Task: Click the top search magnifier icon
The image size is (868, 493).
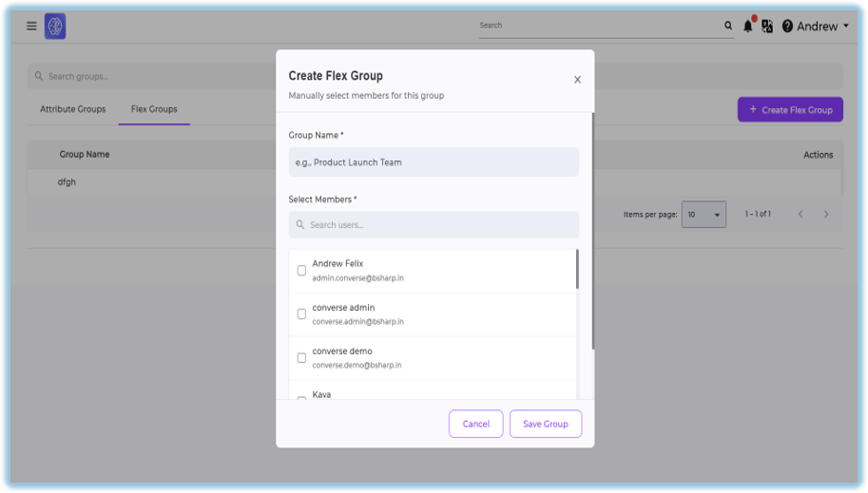Action: point(728,26)
